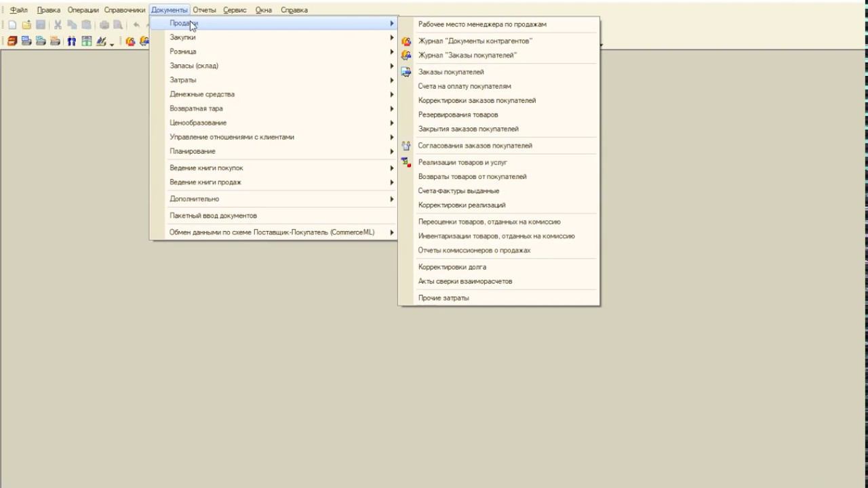868x488 pixels.
Task: Select Прочие затраты
Action: pos(499,298)
